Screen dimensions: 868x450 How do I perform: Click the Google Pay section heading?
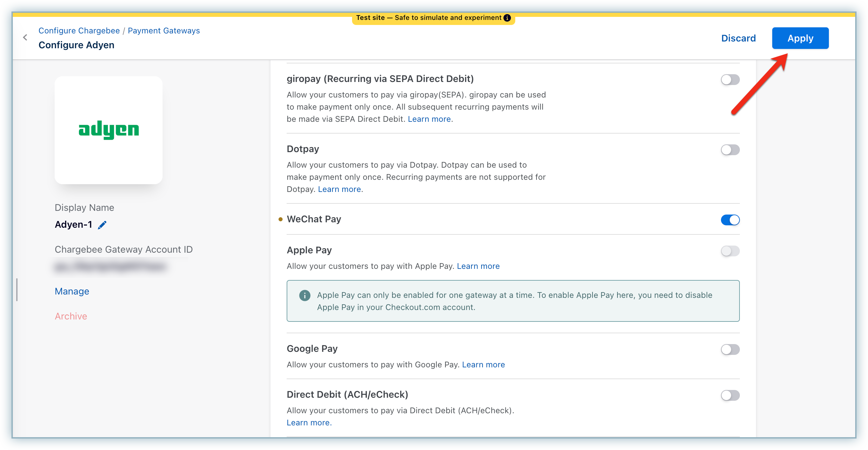[x=312, y=349]
